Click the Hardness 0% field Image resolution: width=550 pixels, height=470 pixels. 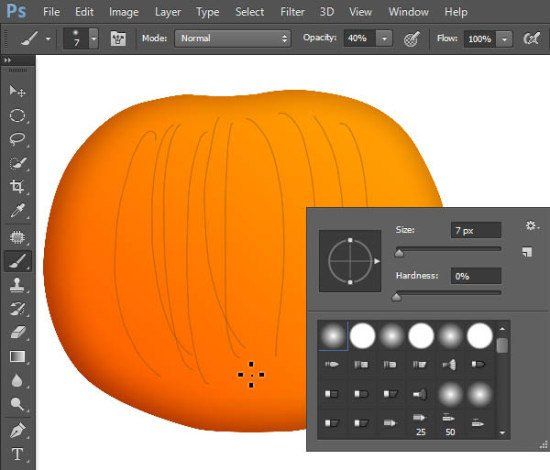(476, 276)
